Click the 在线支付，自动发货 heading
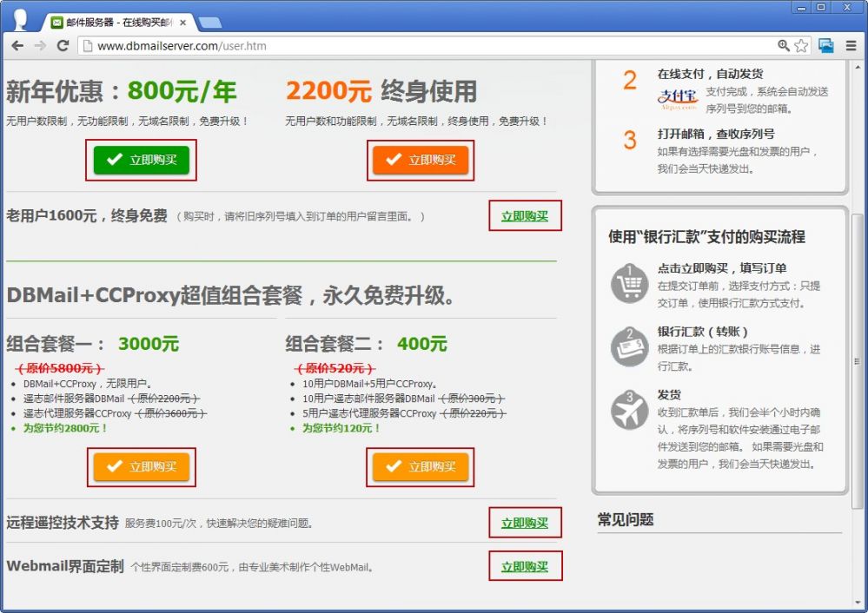868x613 pixels. 710,74
